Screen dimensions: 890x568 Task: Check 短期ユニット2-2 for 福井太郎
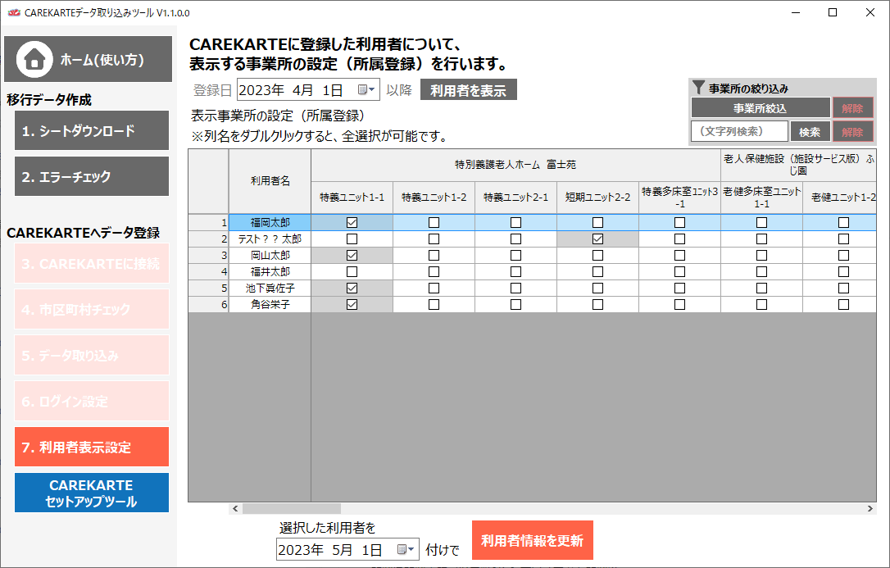(598, 272)
